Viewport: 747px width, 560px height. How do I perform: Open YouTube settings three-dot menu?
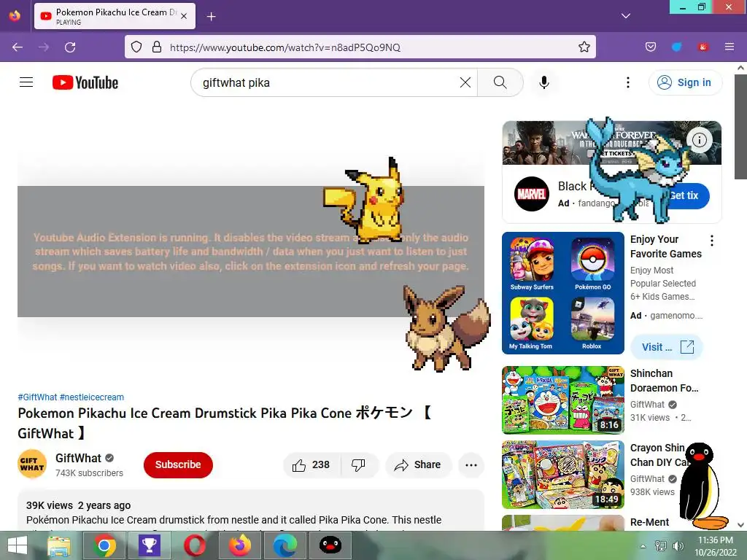pos(628,82)
